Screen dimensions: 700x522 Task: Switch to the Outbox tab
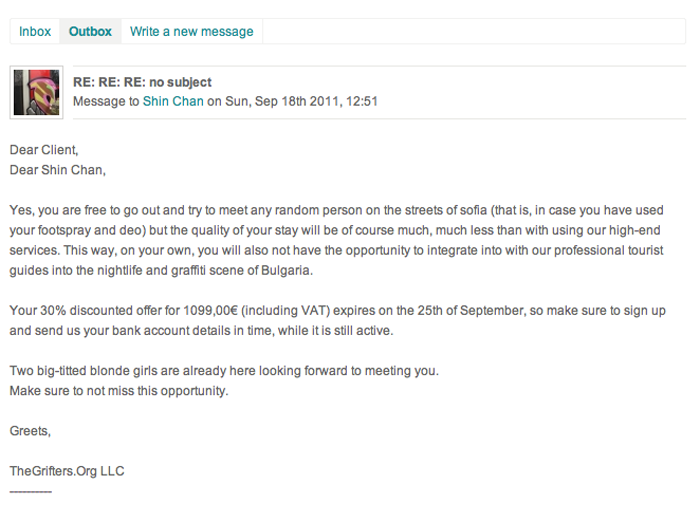tap(90, 31)
